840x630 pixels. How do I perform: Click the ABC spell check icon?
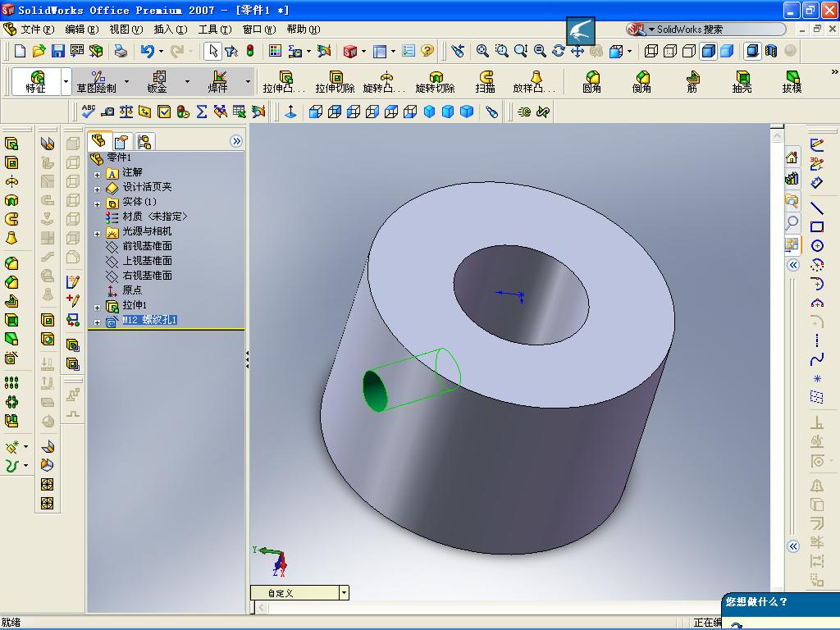tap(89, 112)
